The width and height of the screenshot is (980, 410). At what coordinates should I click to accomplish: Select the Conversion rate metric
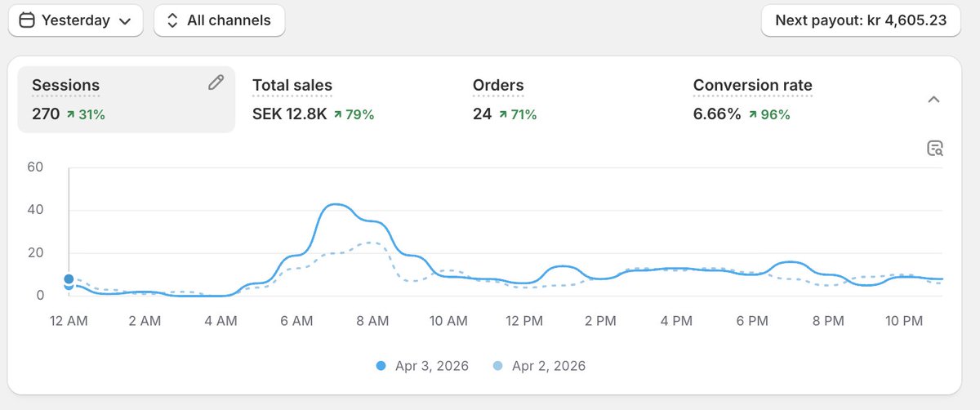click(x=753, y=85)
